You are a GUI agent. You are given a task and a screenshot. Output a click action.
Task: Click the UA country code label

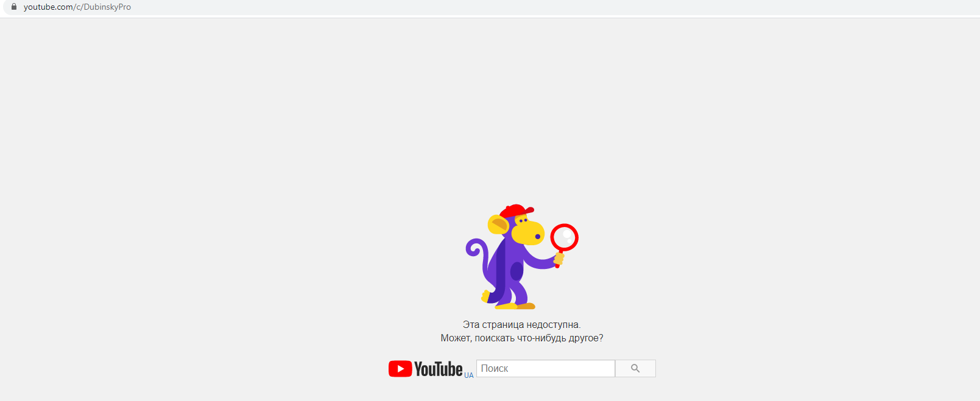pyautogui.click(x=468, y=375)
